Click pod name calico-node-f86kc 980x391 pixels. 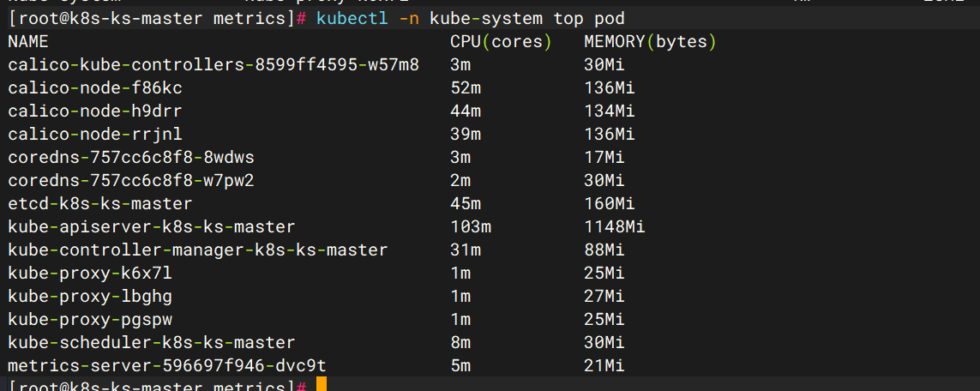[x=95, y=87]
